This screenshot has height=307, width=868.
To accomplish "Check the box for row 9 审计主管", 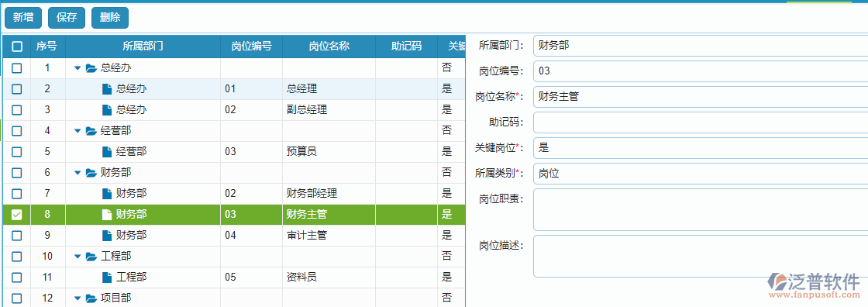I will click(x=17, y=235).
